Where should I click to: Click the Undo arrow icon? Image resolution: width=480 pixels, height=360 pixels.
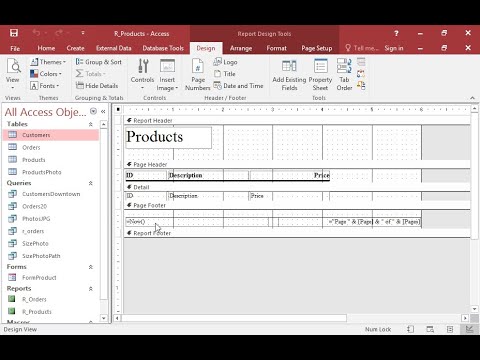point(36,33)
